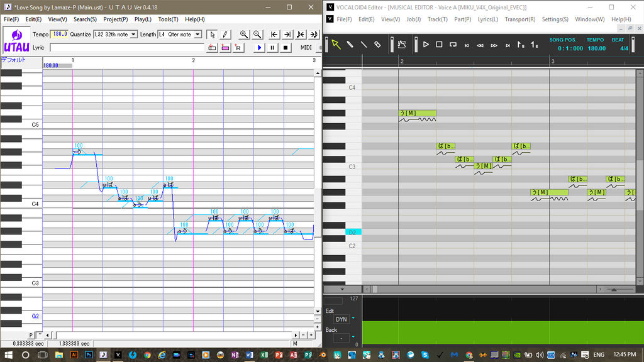Select the pencil tool in UTAU toolbar
The height and width of the screenshot is (362, 644).
coord(225,35)
